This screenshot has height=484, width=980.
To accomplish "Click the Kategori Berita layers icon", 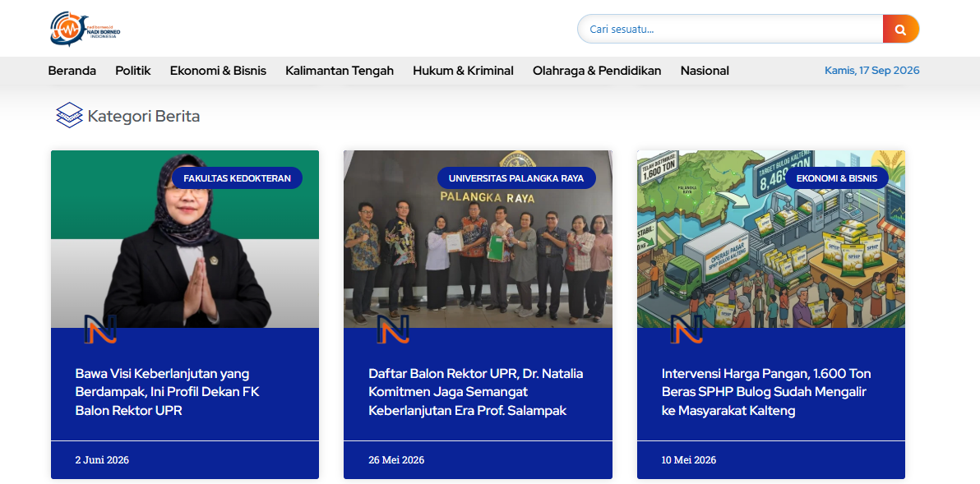I will pos(69,116).
